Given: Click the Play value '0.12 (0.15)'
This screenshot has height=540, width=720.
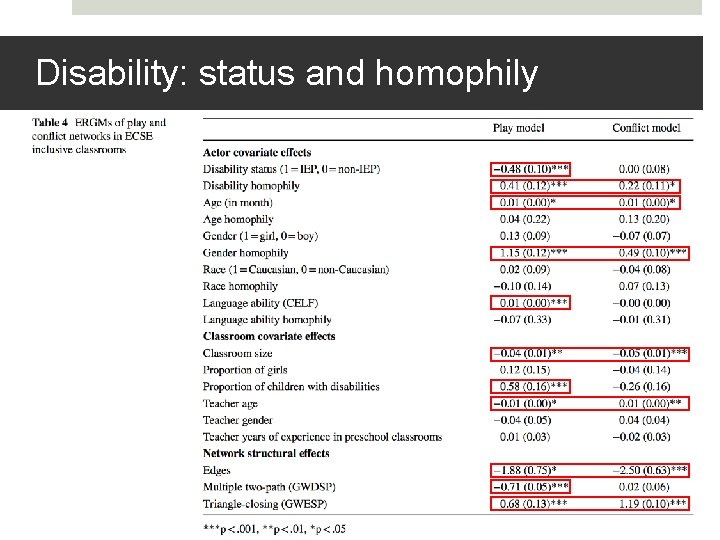Looking at the screenshot, I should click(x=525, y=370).
